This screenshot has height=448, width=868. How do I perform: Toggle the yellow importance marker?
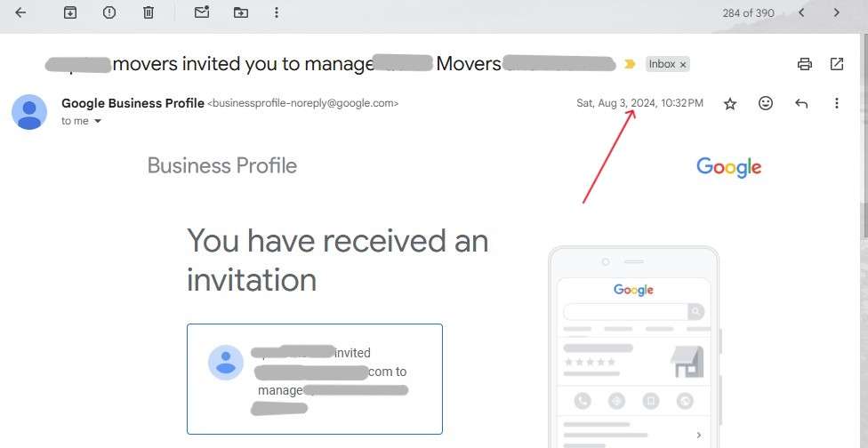tap(630, 64)
